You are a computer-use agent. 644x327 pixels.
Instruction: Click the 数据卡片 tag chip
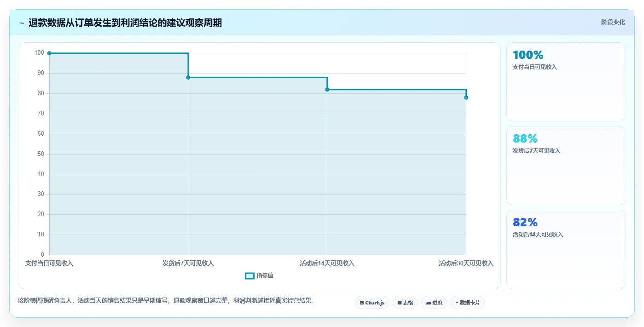pyautogui.click(x=468, y=303)
